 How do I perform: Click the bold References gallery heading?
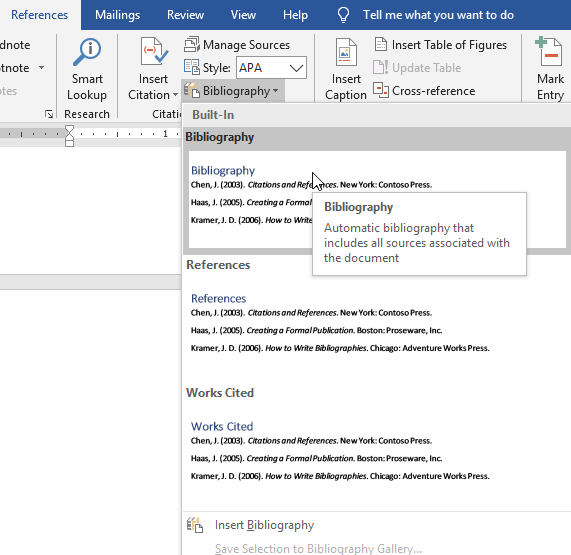[x=218, y=265]
